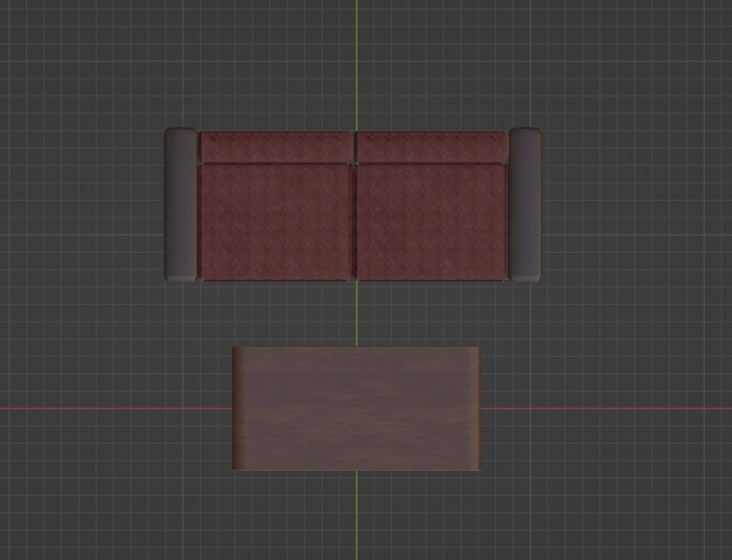The image size is (732, 560).
Task: Click the green Y-axis line above the sofa
Action: [358, 62]
